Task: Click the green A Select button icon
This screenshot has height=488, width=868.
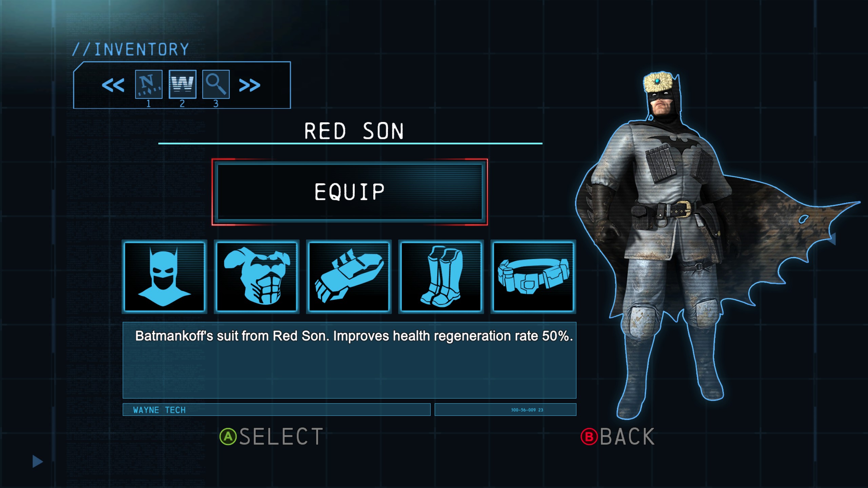Action: [228, 436]
